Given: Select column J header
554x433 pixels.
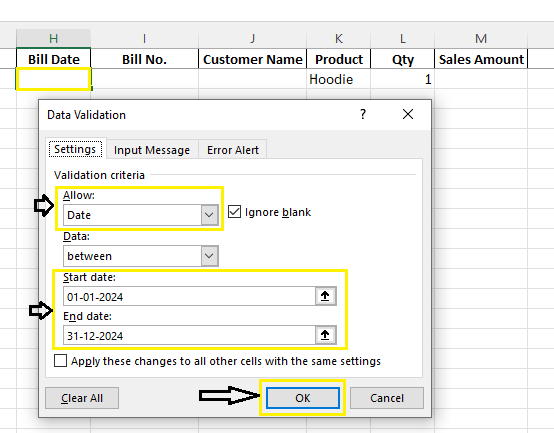Looking at the screenshot, I should [x=253, y=38].
